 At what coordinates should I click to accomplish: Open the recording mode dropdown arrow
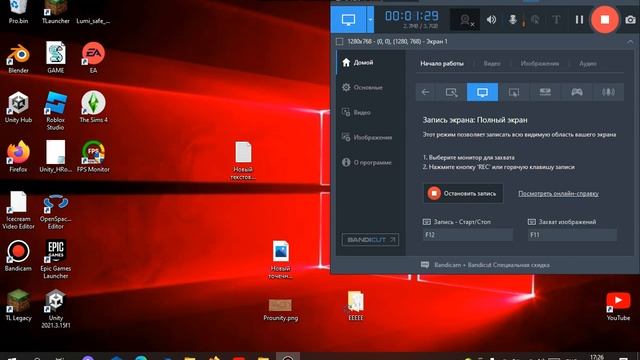coord(370,20)
